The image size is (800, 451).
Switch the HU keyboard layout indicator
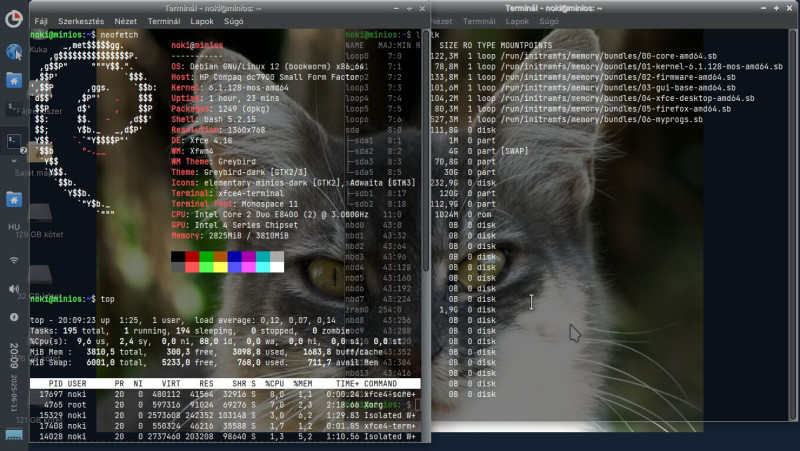click(14, 227)
